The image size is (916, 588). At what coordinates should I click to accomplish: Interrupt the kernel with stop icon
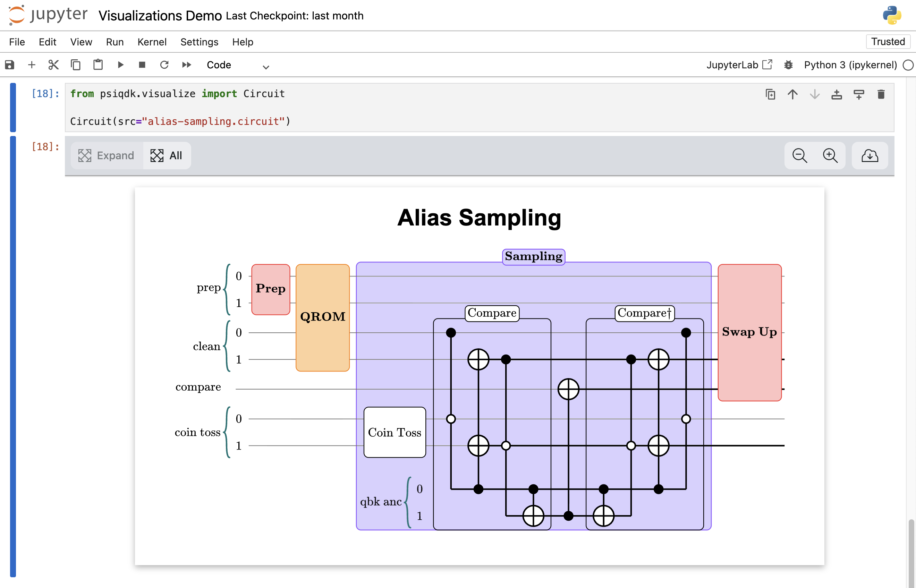pyautogui.click(x=142, y=65)
